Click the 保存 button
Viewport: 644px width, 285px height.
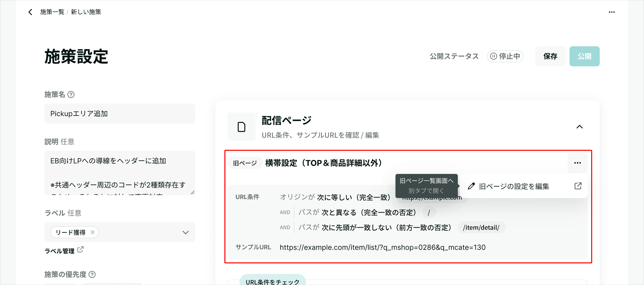click(550, 56)
